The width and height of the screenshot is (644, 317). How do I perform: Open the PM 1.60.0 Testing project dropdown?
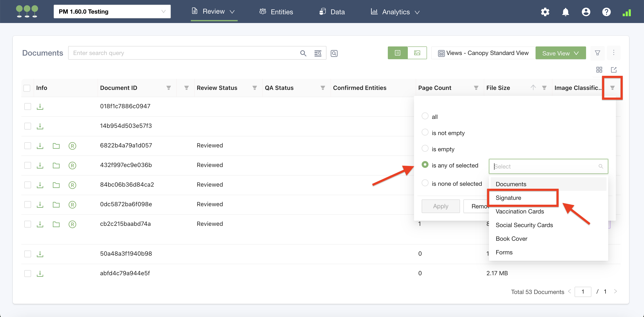(x=112, y=12)
